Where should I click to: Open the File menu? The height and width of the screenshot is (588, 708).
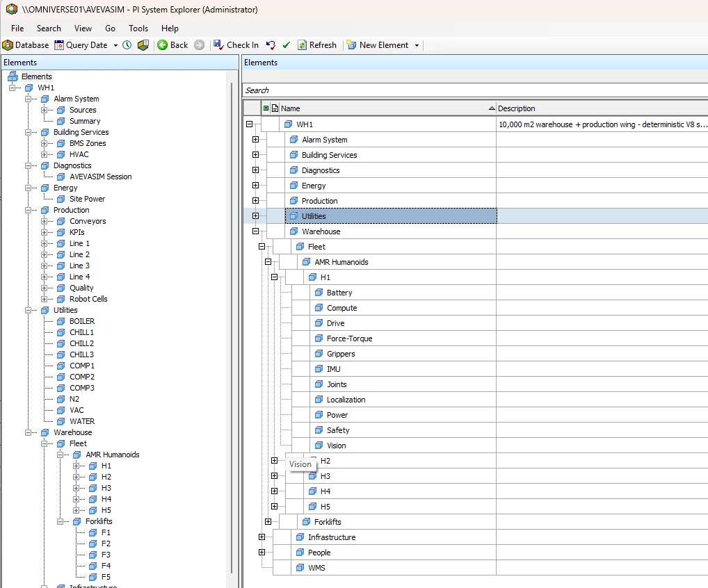click(x=17, y=28)
